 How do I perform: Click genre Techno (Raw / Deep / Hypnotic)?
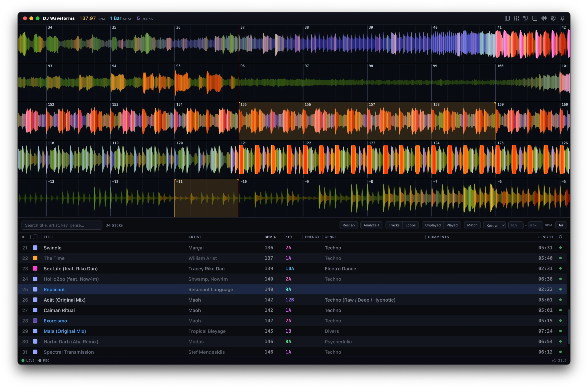click(x=360, y=300)
